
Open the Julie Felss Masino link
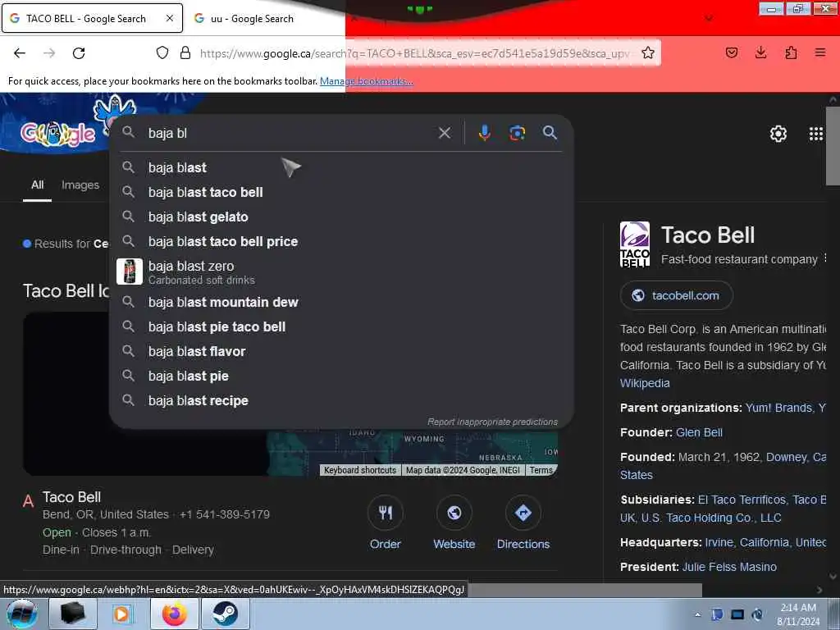pos(729,567)
